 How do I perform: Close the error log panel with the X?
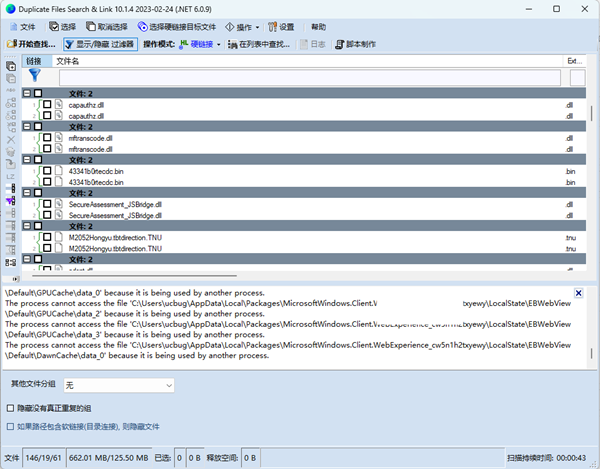[x=579, y=293]
